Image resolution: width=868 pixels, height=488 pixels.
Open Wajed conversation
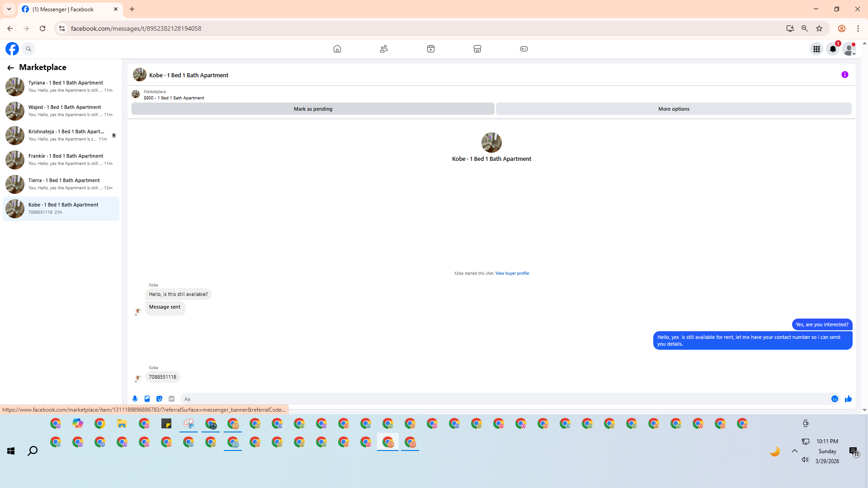tap(61, 111)
